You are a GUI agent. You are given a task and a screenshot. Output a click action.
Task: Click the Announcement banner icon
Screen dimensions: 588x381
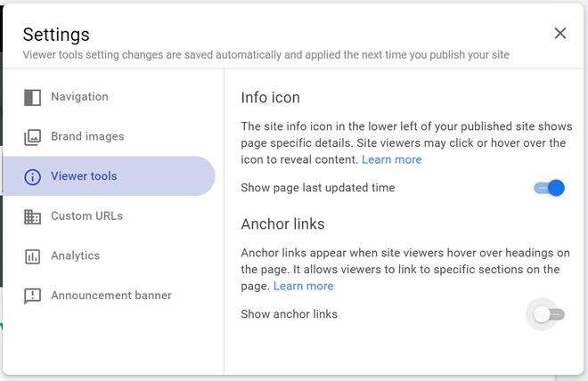coord(33,296)
